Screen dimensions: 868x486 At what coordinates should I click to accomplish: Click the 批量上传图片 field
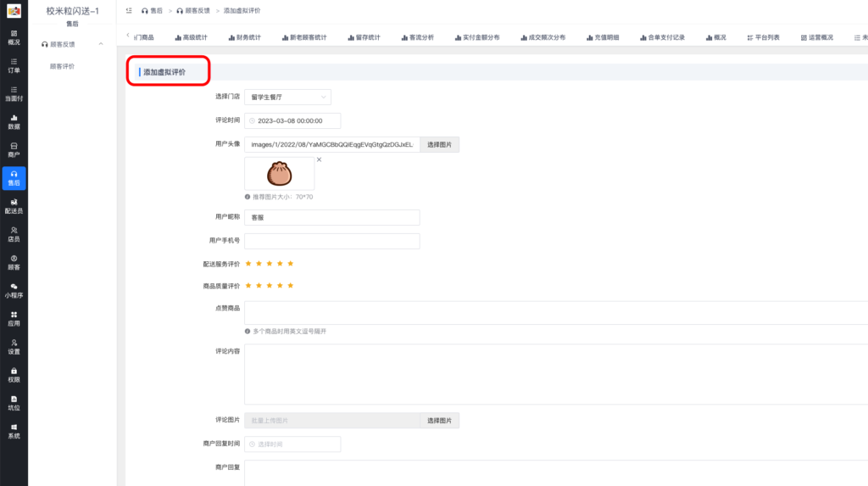pyautogui.click(x=332, y=421)
